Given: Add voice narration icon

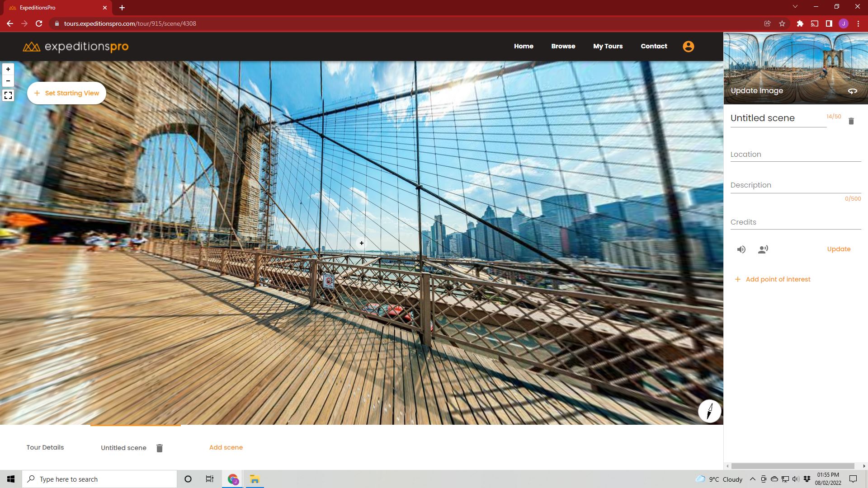Looking at the screenshot, I should click(763, 249).
